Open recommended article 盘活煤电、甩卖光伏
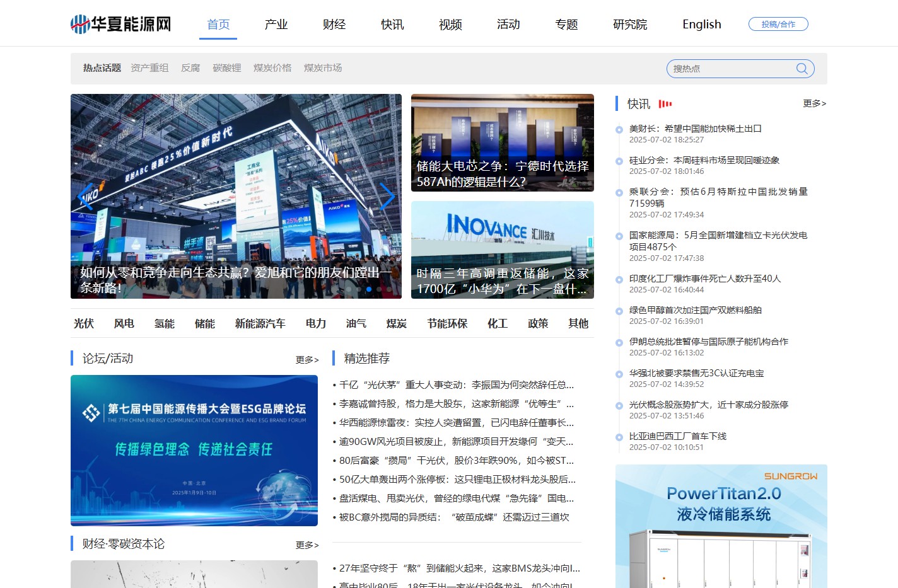 click(x=457, y=498)
